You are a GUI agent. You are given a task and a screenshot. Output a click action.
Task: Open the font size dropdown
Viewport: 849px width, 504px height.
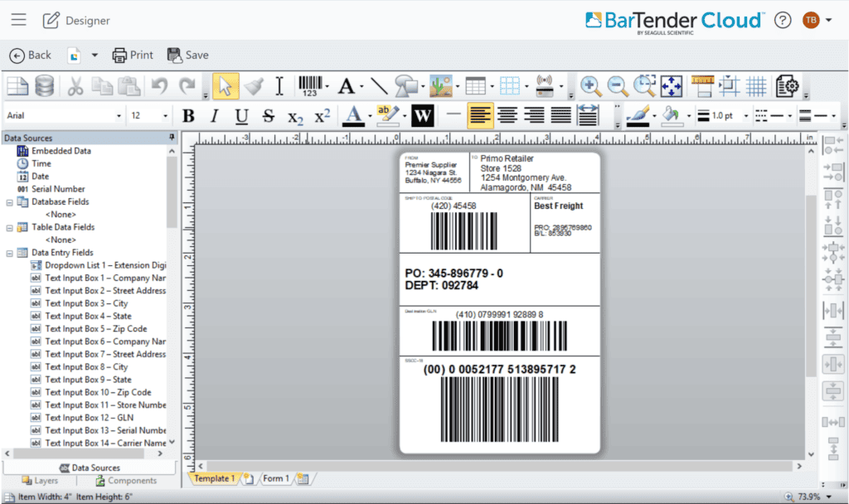[165, 115]
